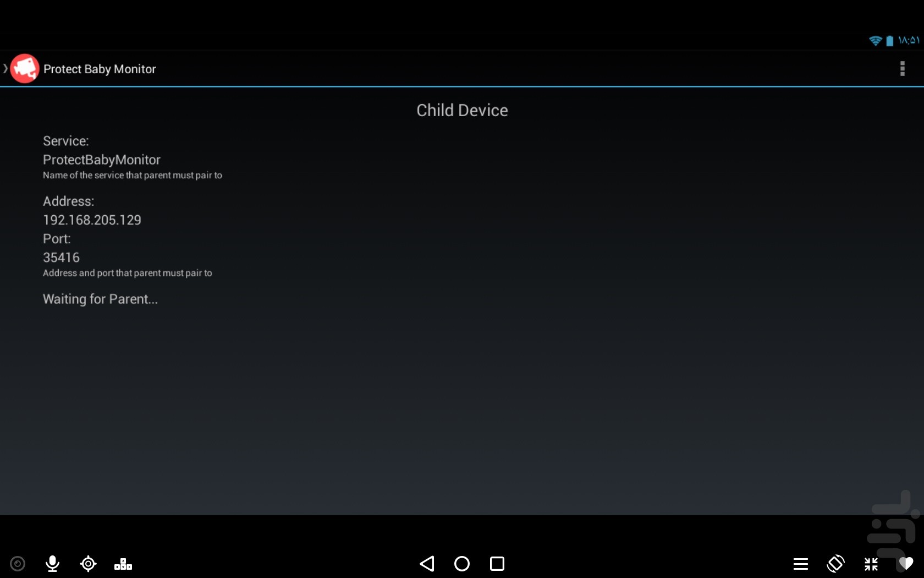Open the three-dot overflow menu
The width and height of the screenshot is (924, 578).
(x=902, y=69)
